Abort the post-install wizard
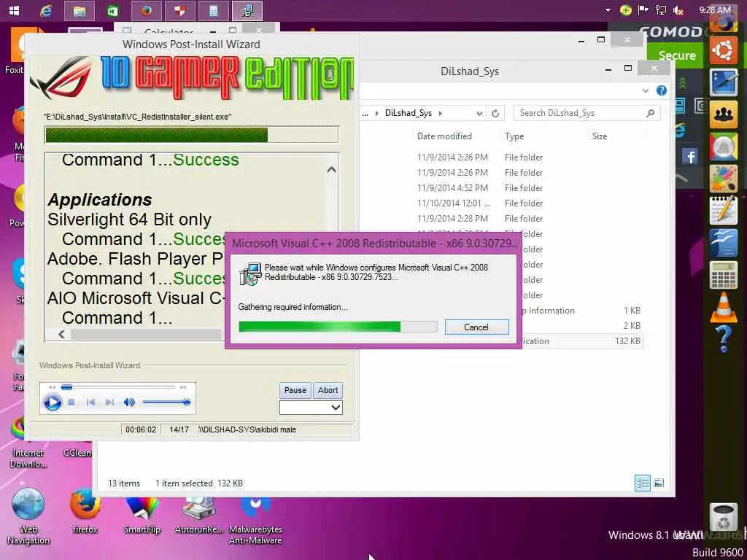Viewport: 747px width, 560px height. click(x=328, y=390)
